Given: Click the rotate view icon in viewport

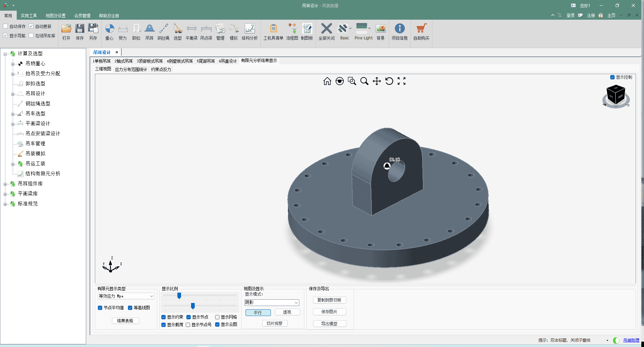Looking at the screenshot, I should (x=389, y=81).
